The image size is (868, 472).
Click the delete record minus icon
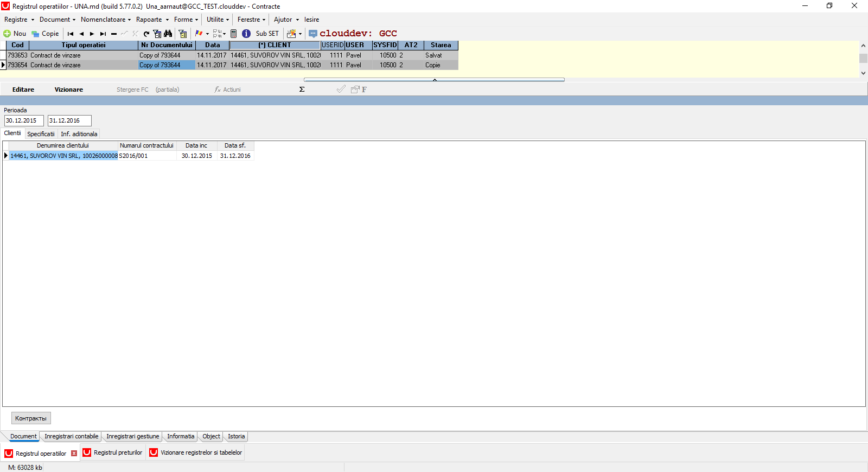tap(114, 34)
